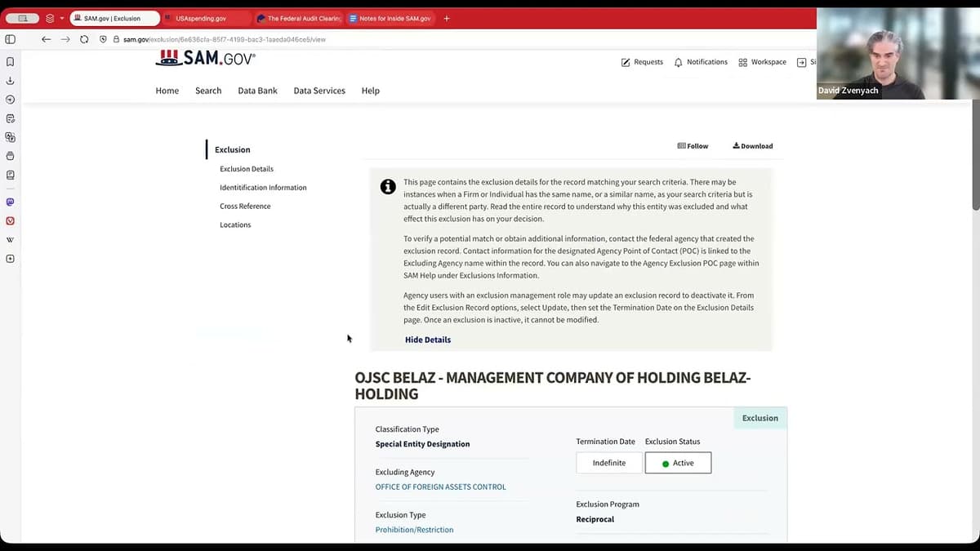
Task: Switch to Notes for Inside SAM.gov tab
Action: [390, 18]
